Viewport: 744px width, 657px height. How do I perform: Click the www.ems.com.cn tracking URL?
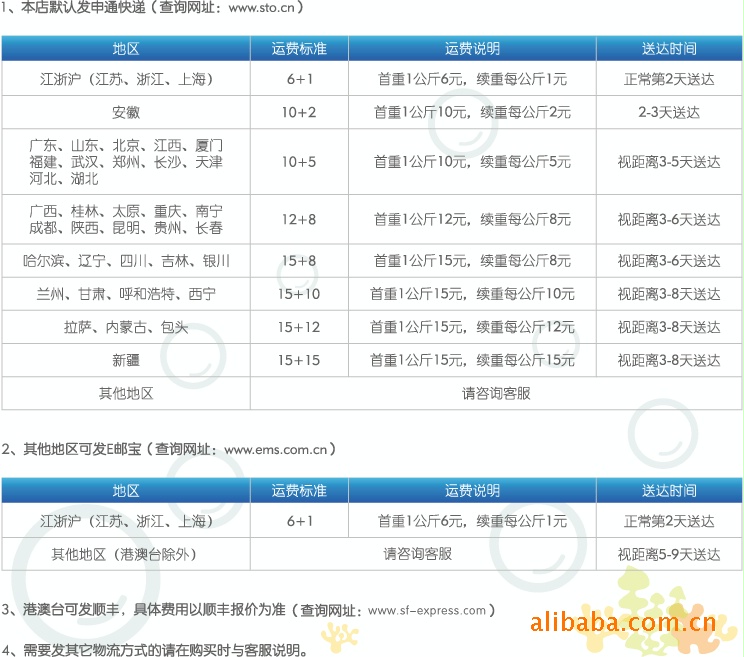pyautogui.click(x=276, y=449)
